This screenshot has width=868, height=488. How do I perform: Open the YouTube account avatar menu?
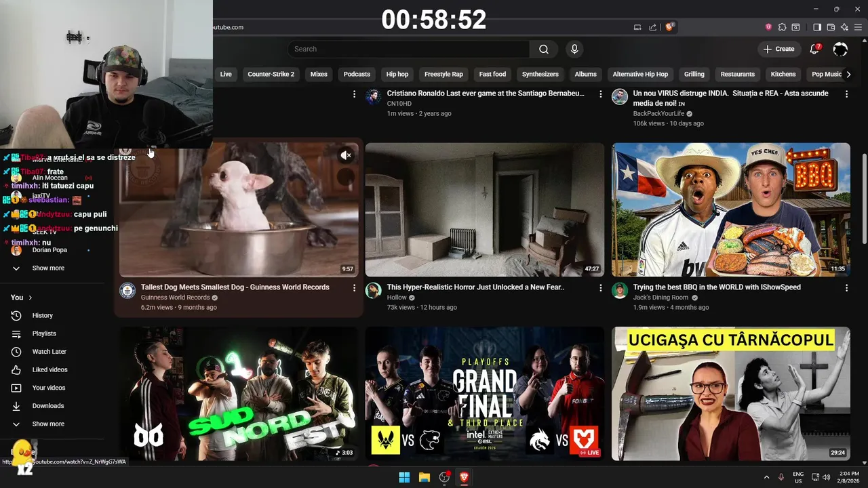840,49
